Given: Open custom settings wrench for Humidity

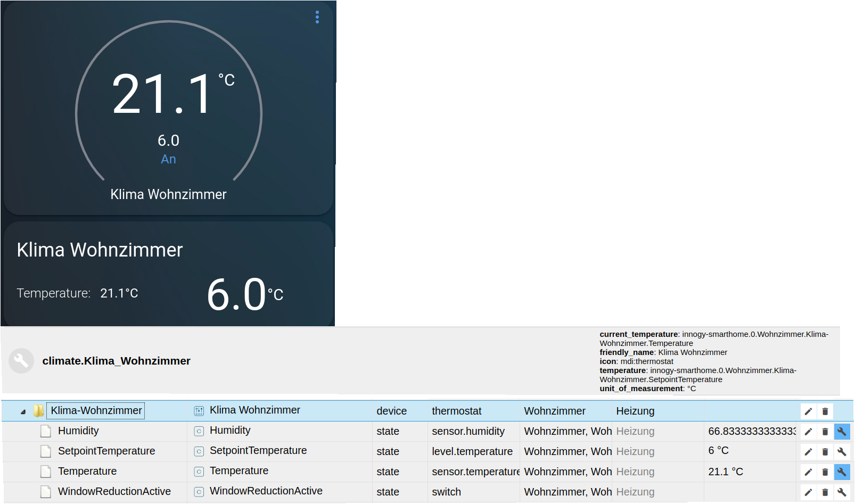Looking at the screenshot, I should (x=842, y=432).
